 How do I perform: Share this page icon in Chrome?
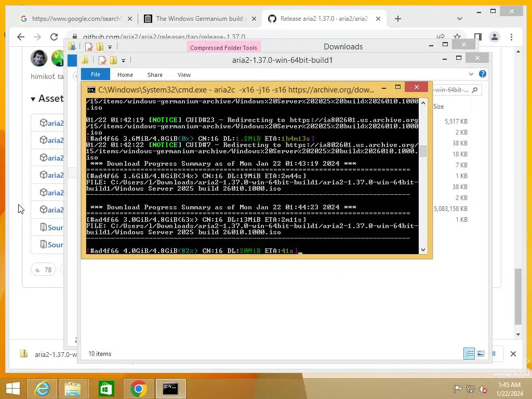441,37
